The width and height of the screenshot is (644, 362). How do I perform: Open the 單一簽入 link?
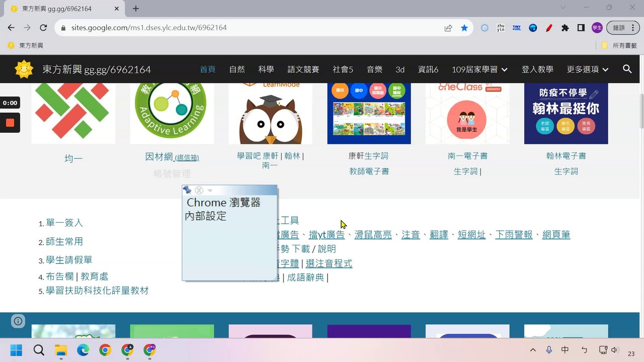click(64, 223)
